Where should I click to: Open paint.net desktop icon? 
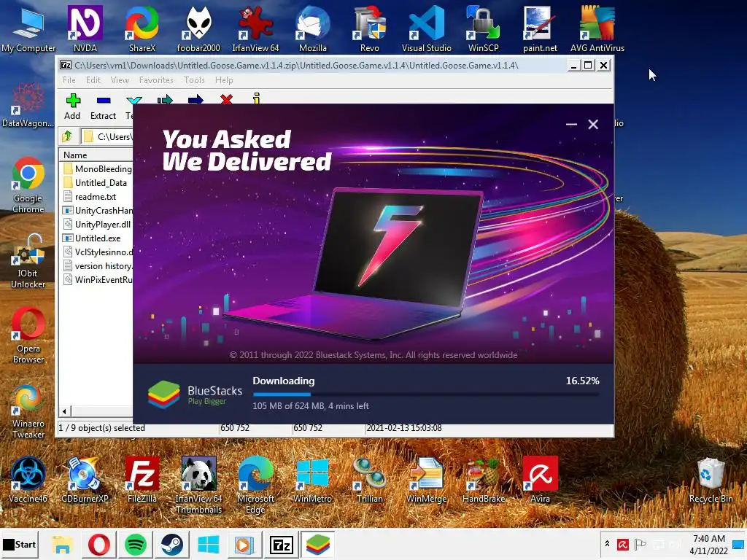(540, 28)
